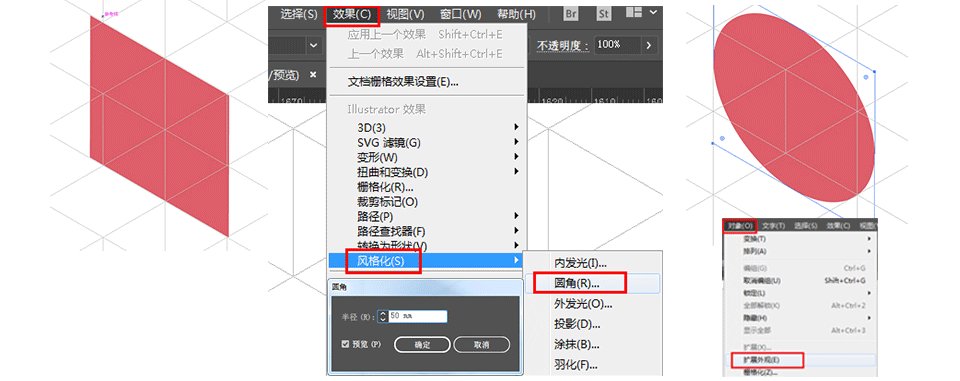Select the red ellipse shape on the grid

(794, 107)
